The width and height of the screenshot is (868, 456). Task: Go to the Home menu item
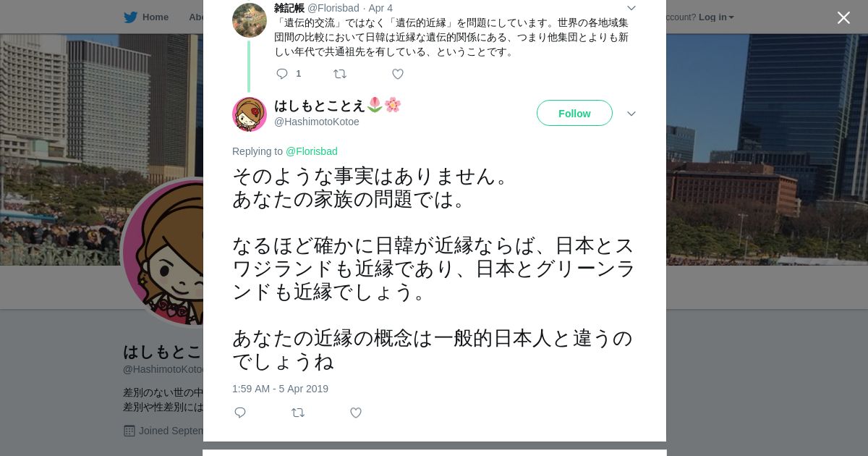156,17
